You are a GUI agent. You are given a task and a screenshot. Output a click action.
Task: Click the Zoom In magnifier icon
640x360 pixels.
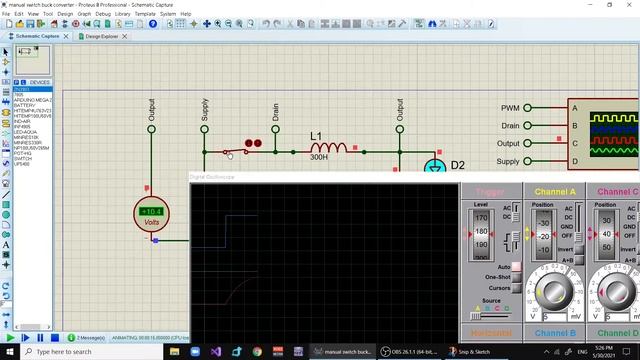tap(218, 24)
